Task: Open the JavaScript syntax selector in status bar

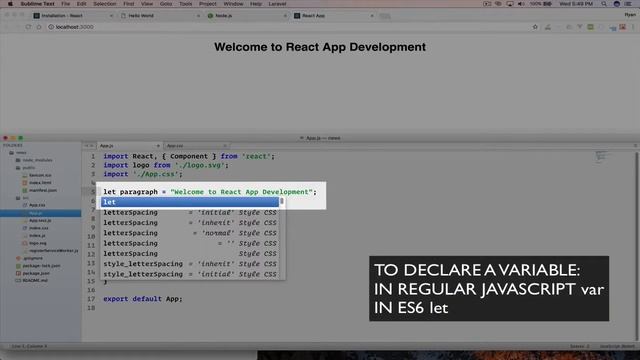Action: (x=617, y=346)
